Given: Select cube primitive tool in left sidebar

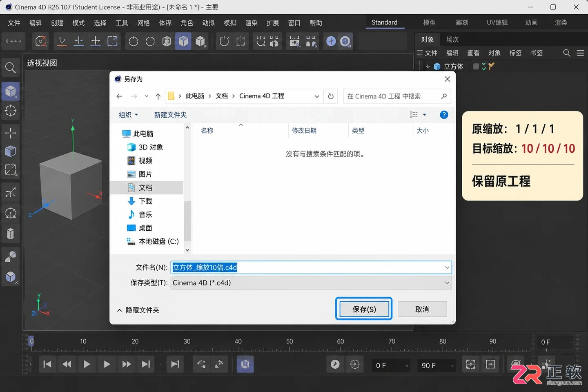Looking at the screenshot, I should 11,91.
